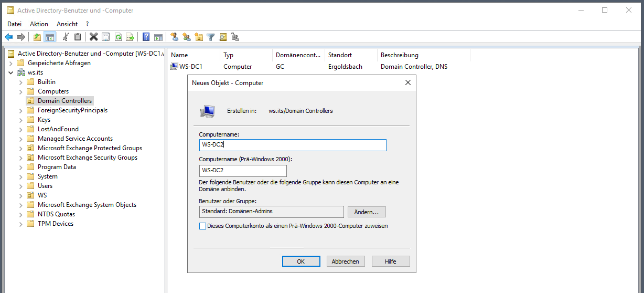Expand the Users tree node

21,186
